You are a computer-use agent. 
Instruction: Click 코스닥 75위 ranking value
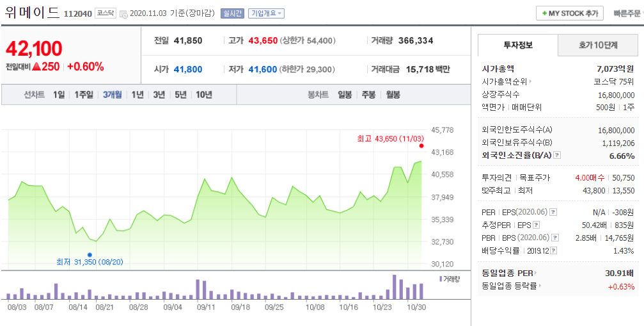[615, 81]
